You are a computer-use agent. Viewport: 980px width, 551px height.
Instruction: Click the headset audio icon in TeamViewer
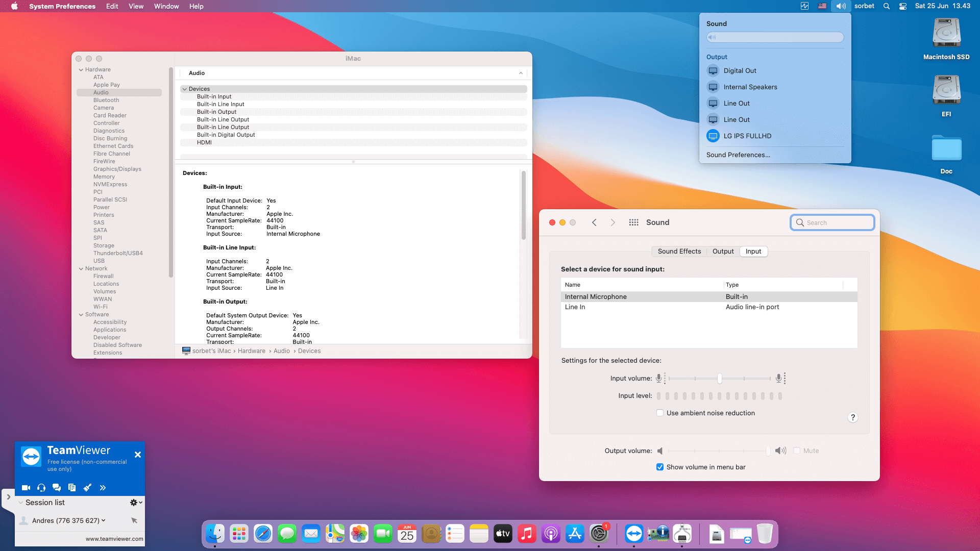click(x=41, y=487)
